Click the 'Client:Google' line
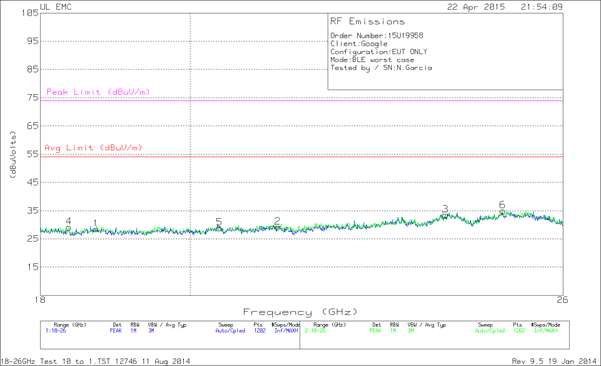Screen dimensions: 601x366 359,44
